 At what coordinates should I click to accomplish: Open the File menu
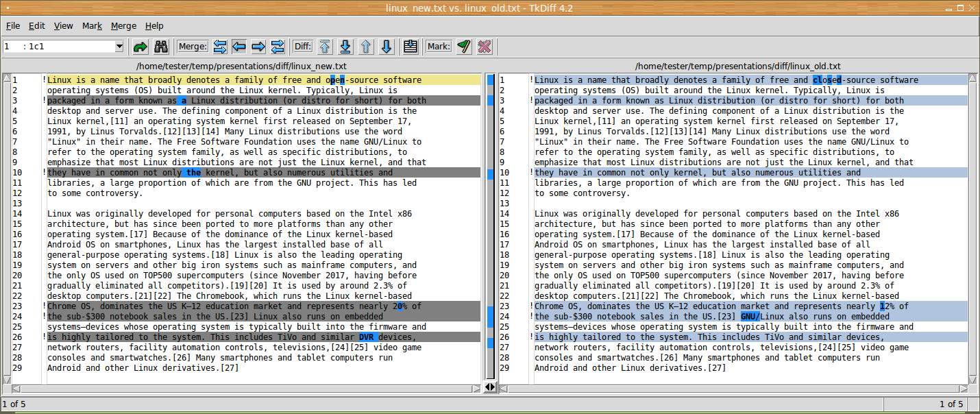(x=13, y=26)
